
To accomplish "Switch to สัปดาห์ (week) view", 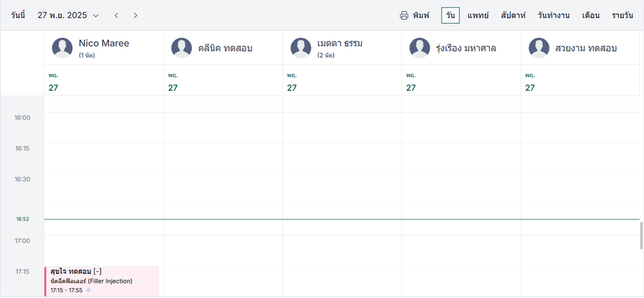I will [513, 15].
